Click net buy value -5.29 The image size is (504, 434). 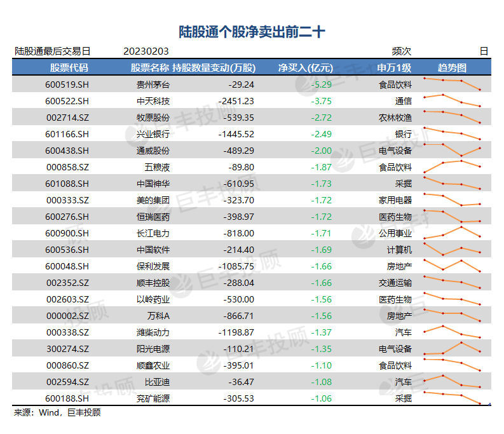coord(321,85)
